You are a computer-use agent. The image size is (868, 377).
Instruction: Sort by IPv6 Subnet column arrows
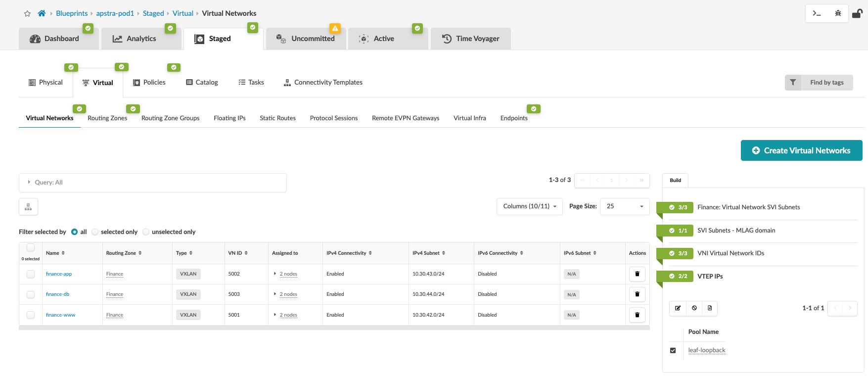594,253
